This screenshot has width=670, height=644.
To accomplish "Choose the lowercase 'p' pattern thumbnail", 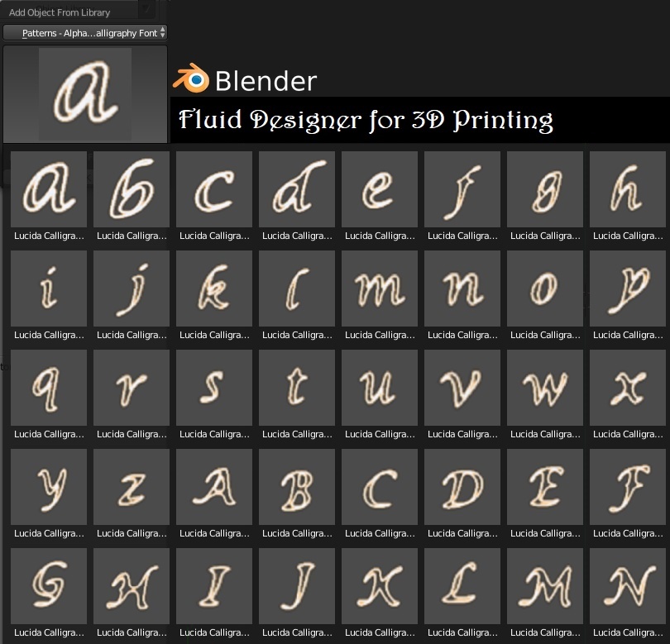I will tap(628, 289).
